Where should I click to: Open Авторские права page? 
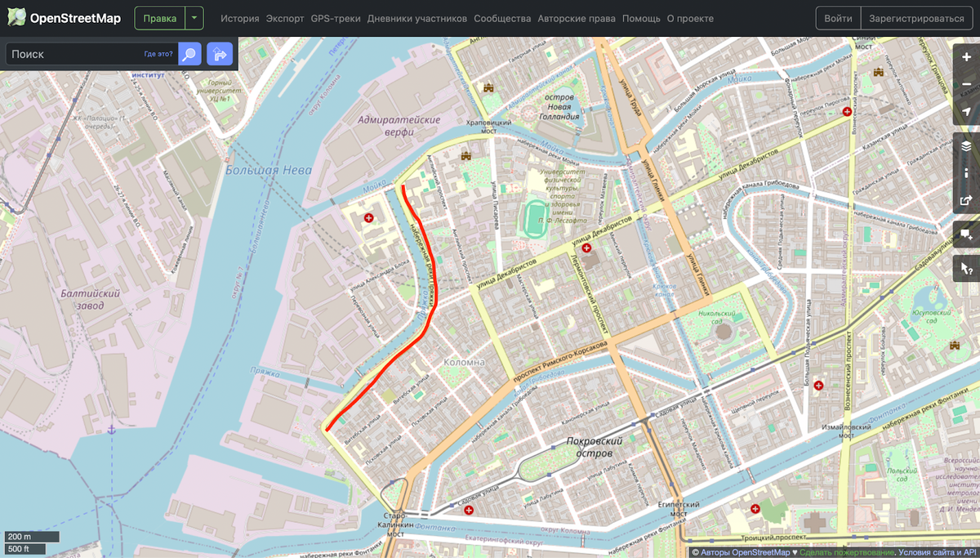pos(577,18)
